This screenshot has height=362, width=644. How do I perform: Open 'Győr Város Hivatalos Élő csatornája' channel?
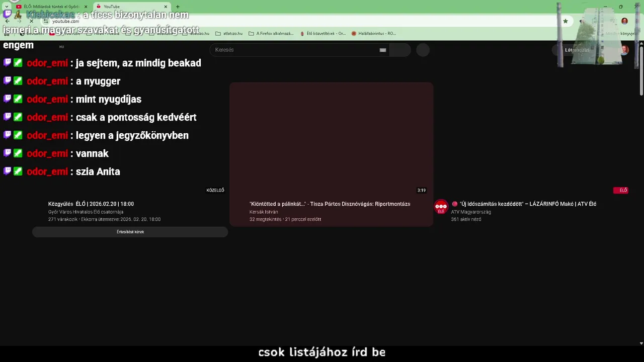pos(86,212)
